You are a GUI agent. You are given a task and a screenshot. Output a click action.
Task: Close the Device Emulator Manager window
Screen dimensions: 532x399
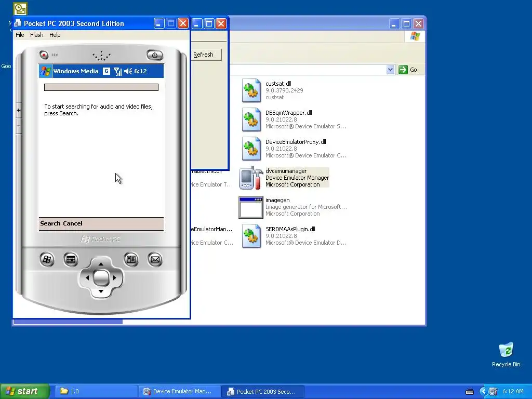pyautogui.click(x=221, y=23)
